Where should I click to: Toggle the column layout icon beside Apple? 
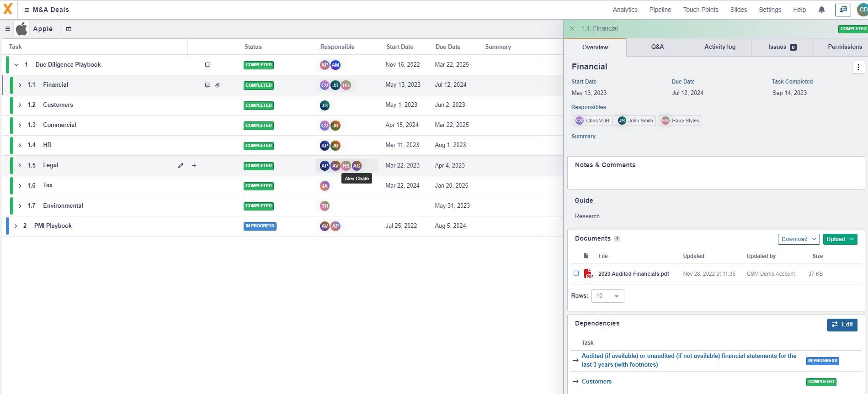tap(69, 29)
